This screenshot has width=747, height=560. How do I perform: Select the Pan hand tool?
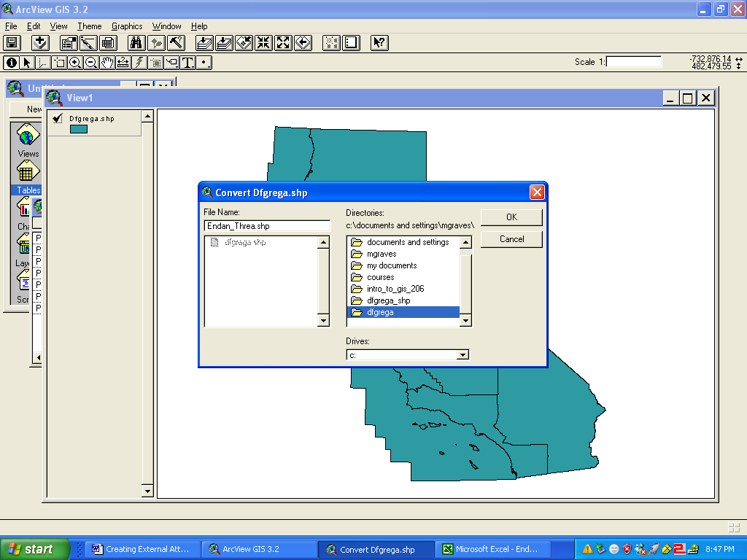click(107, 63)
